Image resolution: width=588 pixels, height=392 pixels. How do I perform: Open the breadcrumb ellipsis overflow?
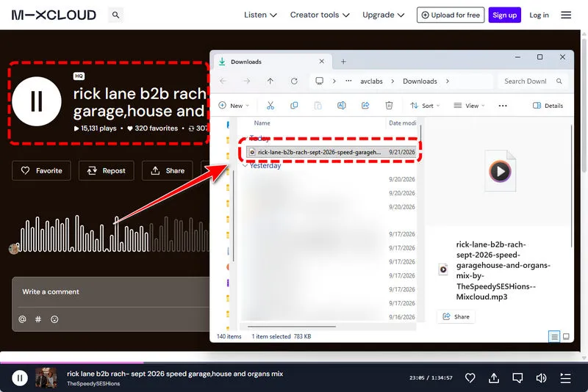click(348, 81)
